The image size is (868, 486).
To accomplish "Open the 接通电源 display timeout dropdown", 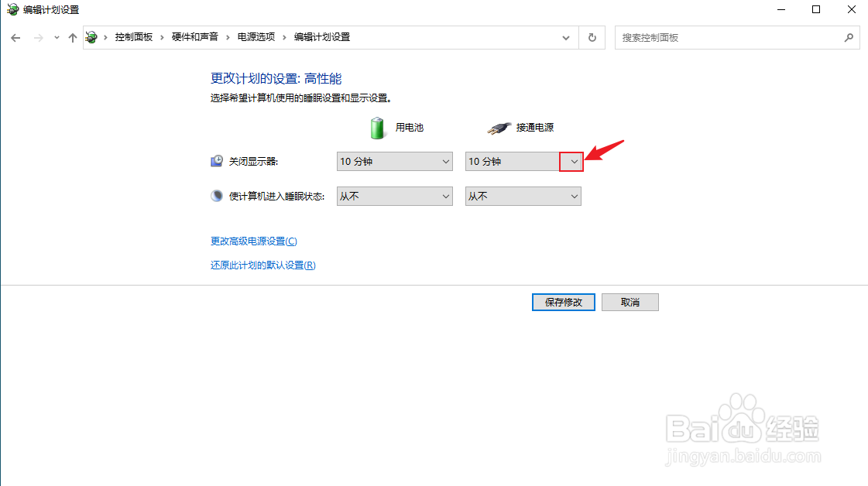I will point(572,161).
